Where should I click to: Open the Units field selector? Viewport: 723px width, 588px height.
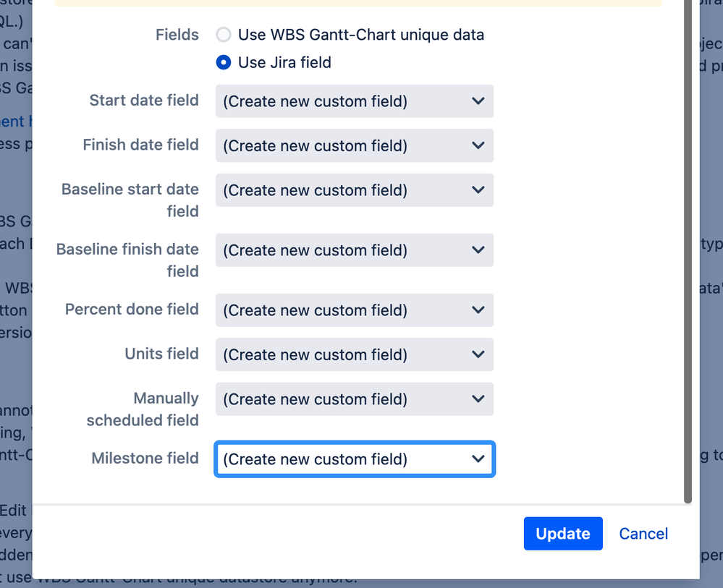pyautogui.click(x=354, y=354)
